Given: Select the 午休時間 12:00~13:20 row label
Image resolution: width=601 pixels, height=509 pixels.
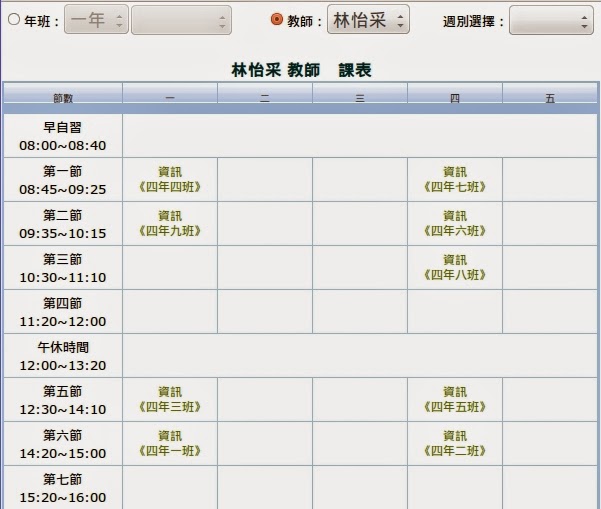Looking at the screenshot, I should click(63, 356).
